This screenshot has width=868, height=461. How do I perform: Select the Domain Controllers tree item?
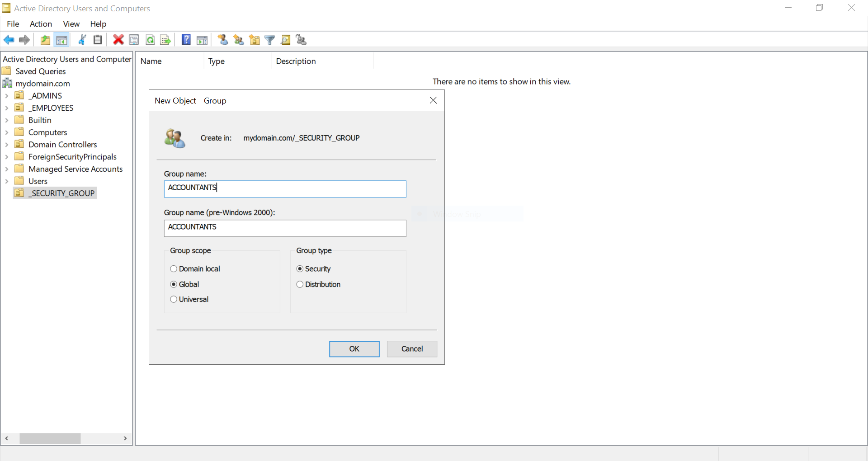point(63,145)
